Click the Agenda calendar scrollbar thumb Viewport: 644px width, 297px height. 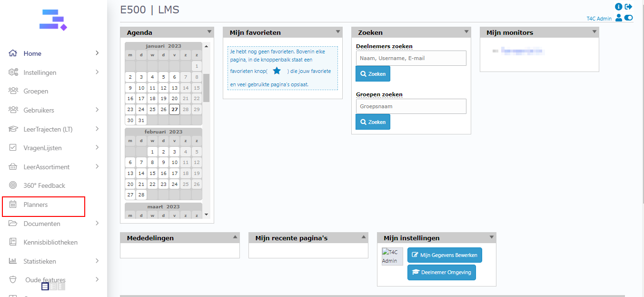pyautogui.click(x=206, y=88)
